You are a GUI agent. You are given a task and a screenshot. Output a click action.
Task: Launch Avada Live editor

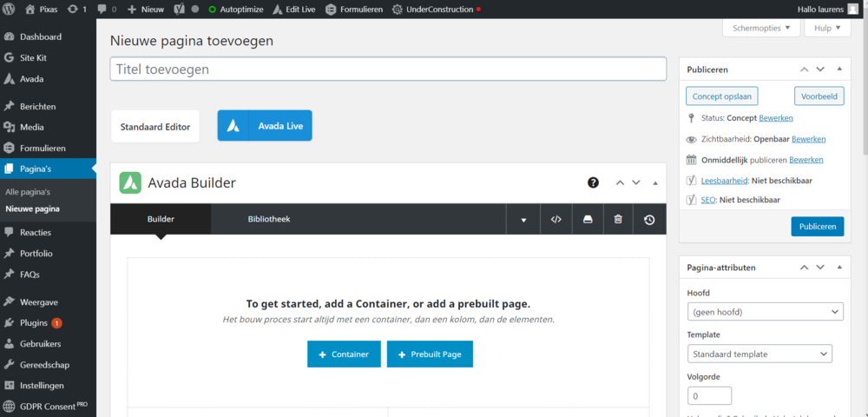point(265,126)
